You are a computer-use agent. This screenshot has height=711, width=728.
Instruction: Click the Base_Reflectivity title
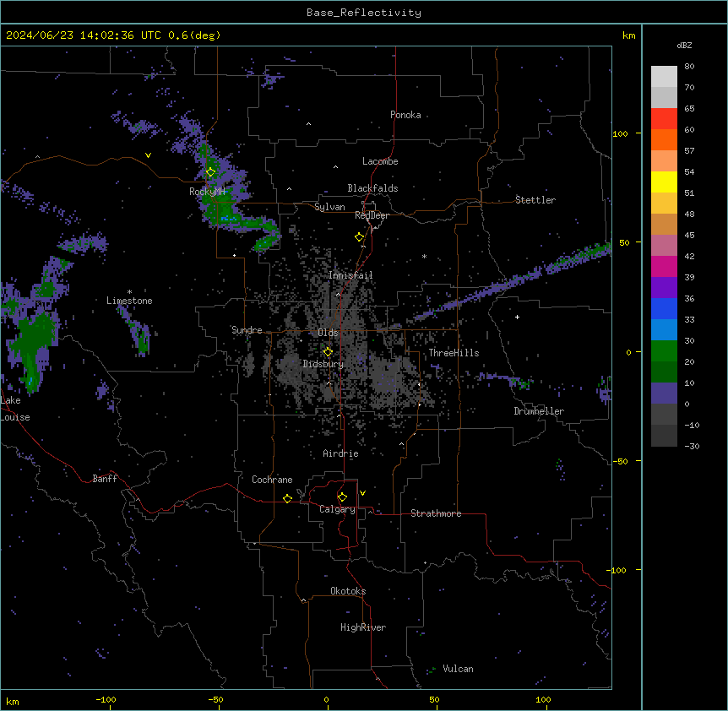pos(364,13)
